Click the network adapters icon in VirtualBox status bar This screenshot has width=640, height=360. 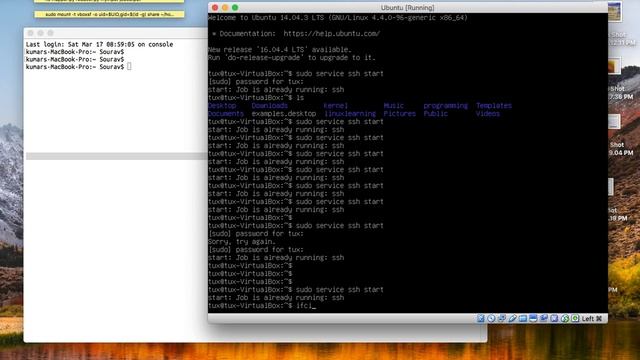pos(502,318)
